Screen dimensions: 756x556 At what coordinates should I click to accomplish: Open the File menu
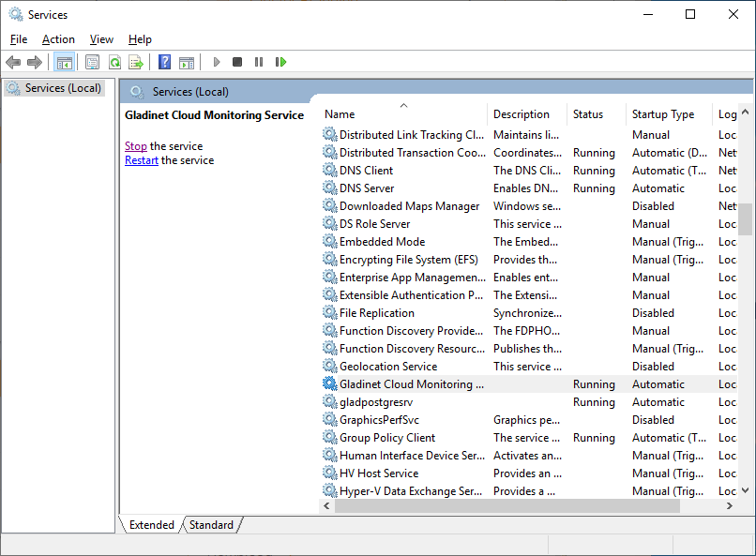point(19,39)
